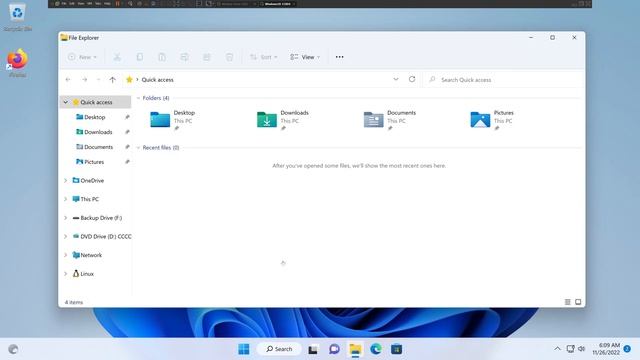Open the Recycle Bin desktop icon
This screenshot has width=640, height=360.
(18, 17)
